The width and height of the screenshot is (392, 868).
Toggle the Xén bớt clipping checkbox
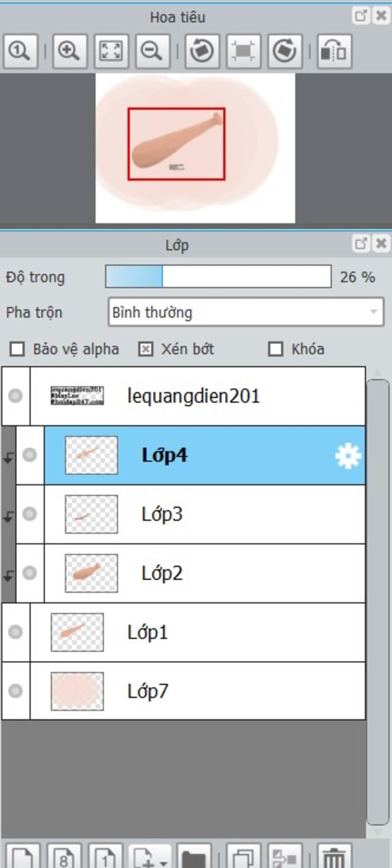coord(145,349)
